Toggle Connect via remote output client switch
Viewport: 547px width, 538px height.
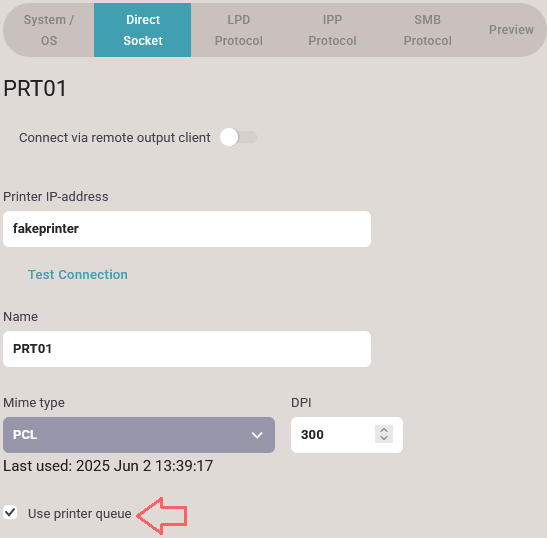coord(238,137)
